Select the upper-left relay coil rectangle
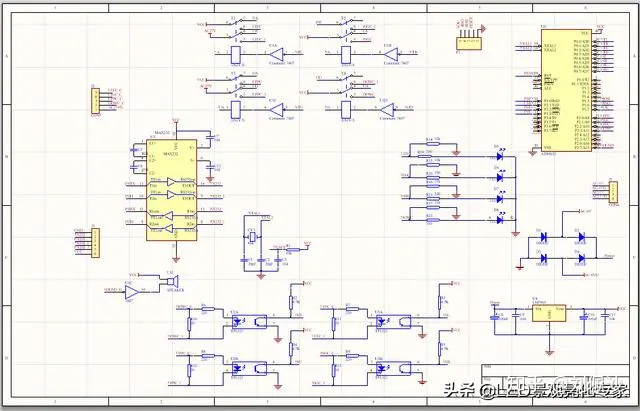Screen dimensions: 640x411 [236, 55]
